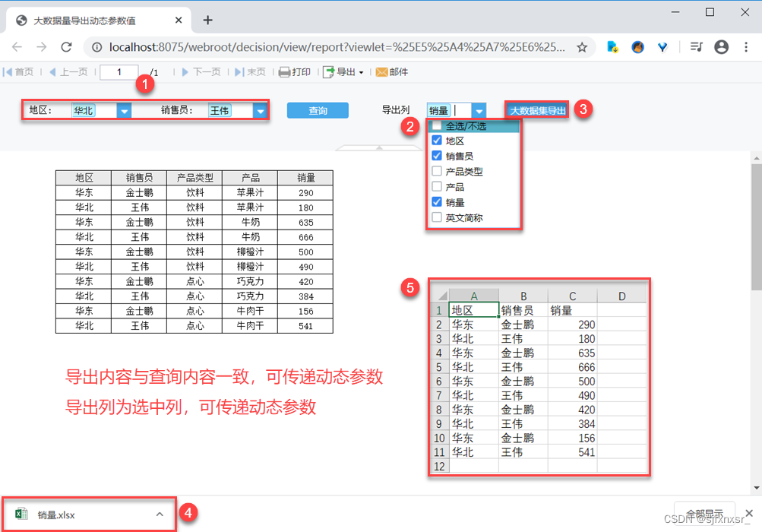Expand the 销量.xlsx download options chevron
Image resolution: width=762 pixels, height=532 pixels.
[x=160, y=514]
